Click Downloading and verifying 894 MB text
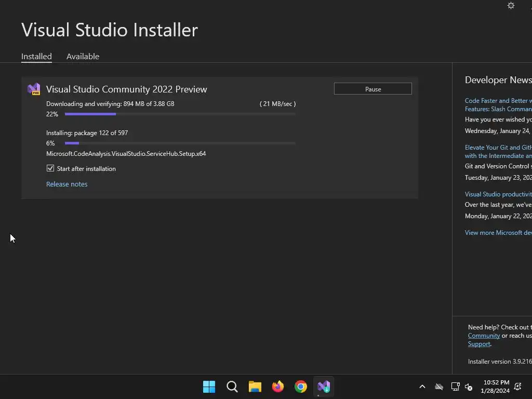 point(110,104)
